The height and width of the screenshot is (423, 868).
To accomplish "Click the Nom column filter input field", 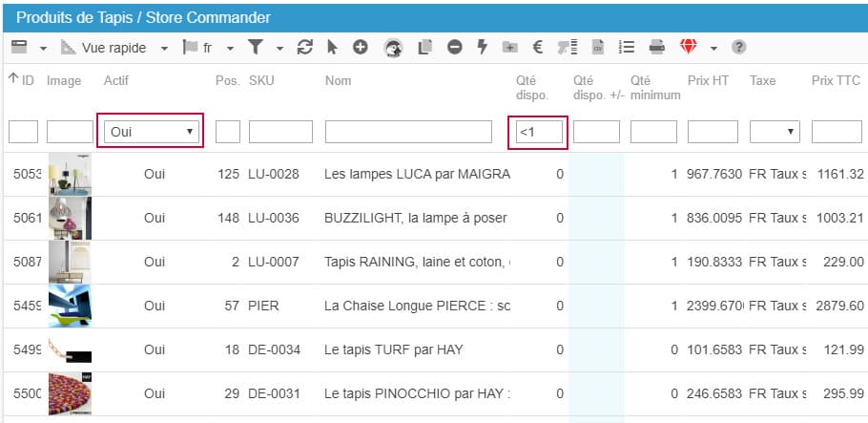I will click(x=413, y=132).
